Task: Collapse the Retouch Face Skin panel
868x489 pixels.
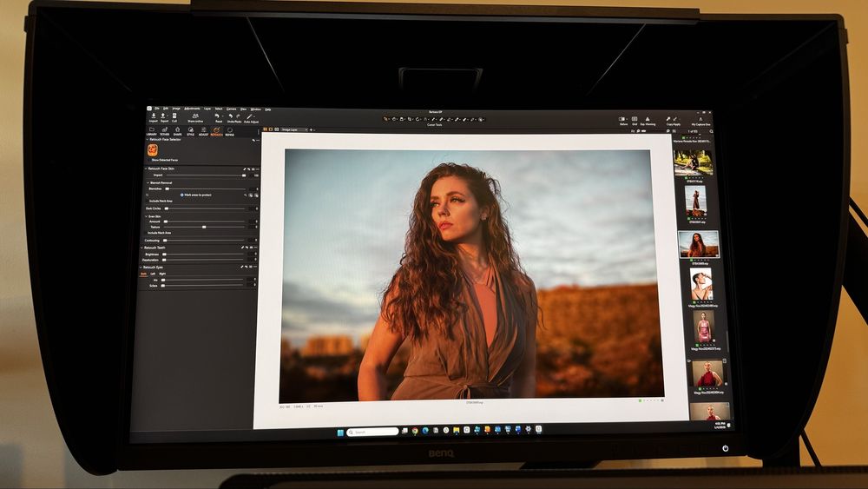Action: pyautogui.click(x=146, y=169)
